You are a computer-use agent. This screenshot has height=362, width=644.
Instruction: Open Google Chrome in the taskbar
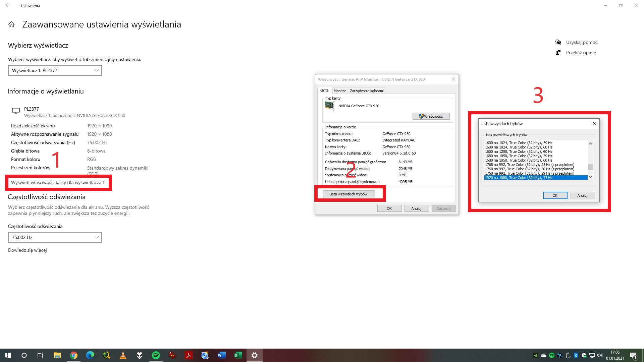(x=74, y=355)
